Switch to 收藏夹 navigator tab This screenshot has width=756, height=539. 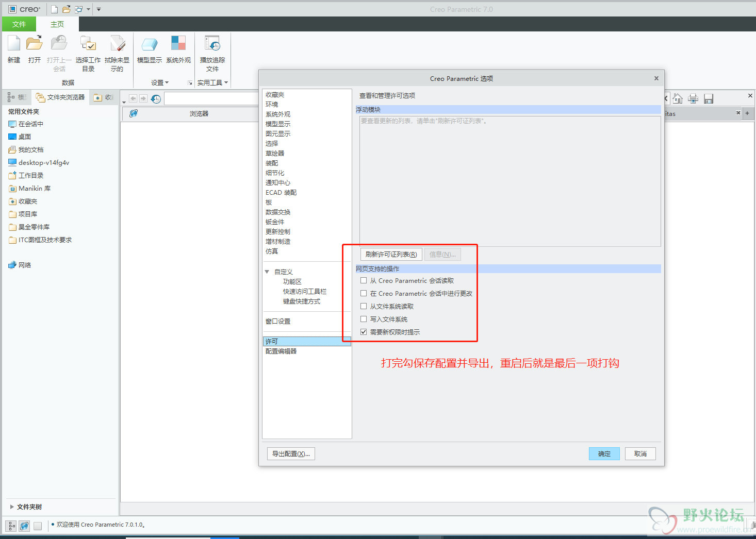(x=104, y=97)
